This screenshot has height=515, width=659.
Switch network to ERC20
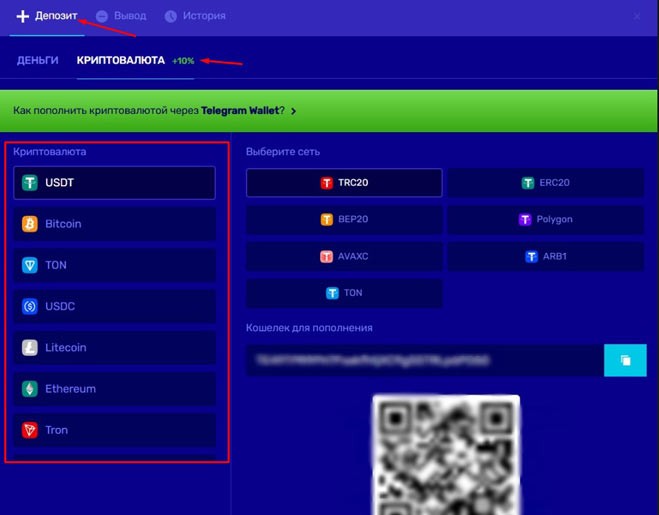tap(545, 183)
